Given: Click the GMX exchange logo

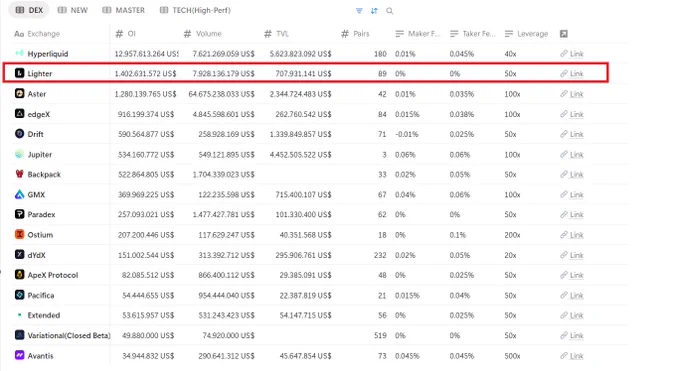Looking at the screenshot, I should pyautogui.click(x=20, y=194).
